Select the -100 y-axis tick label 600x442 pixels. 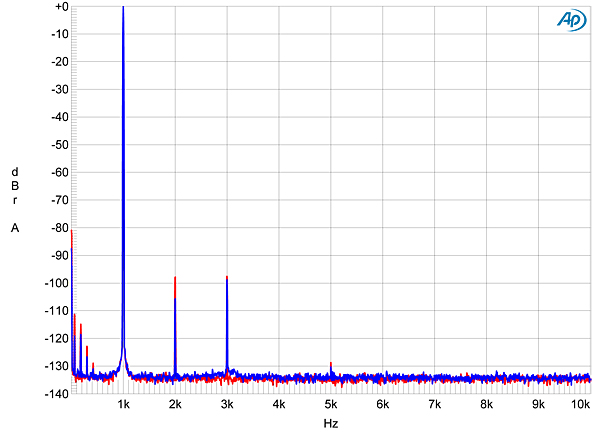(57, 283)
